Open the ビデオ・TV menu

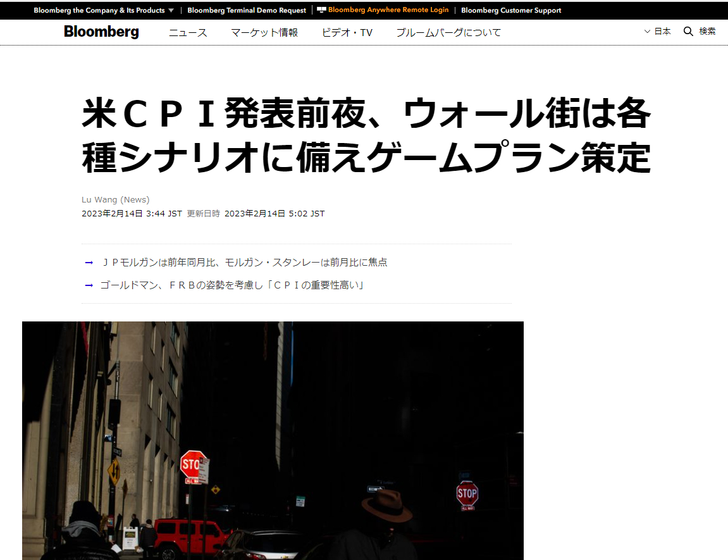347,32
